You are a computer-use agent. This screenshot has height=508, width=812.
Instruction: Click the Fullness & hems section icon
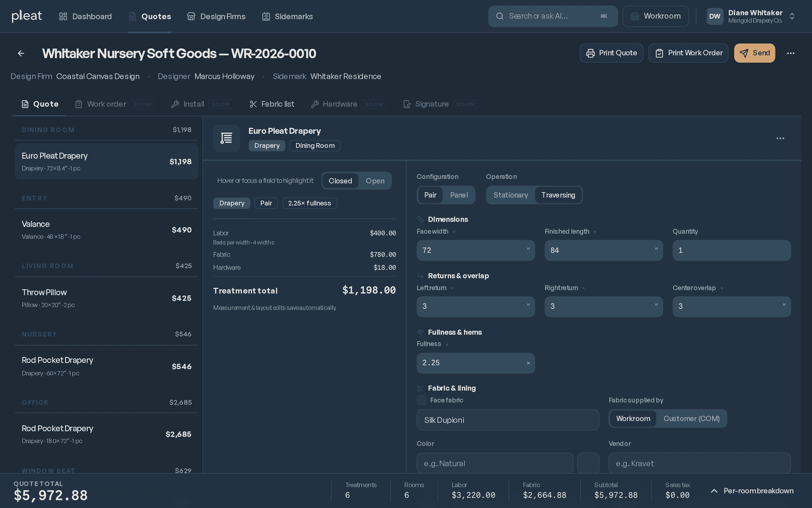tap(420, 332)
